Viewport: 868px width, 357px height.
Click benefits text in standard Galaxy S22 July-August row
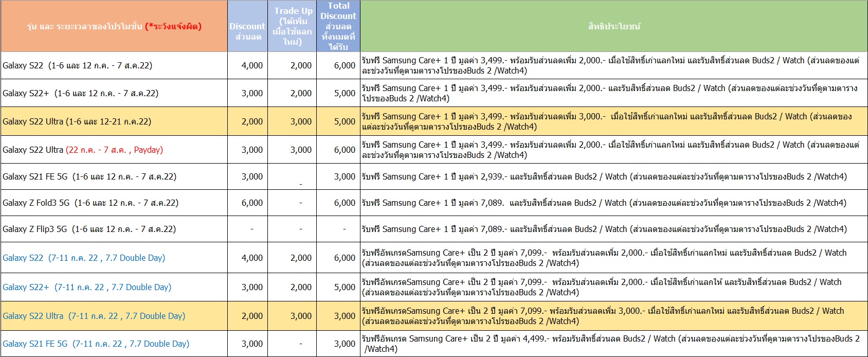point(610,65)
